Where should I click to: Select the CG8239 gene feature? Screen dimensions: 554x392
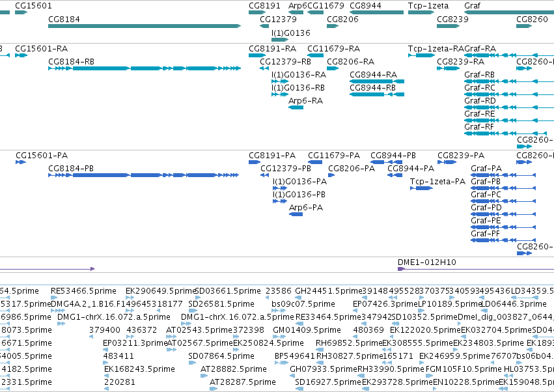449,26
